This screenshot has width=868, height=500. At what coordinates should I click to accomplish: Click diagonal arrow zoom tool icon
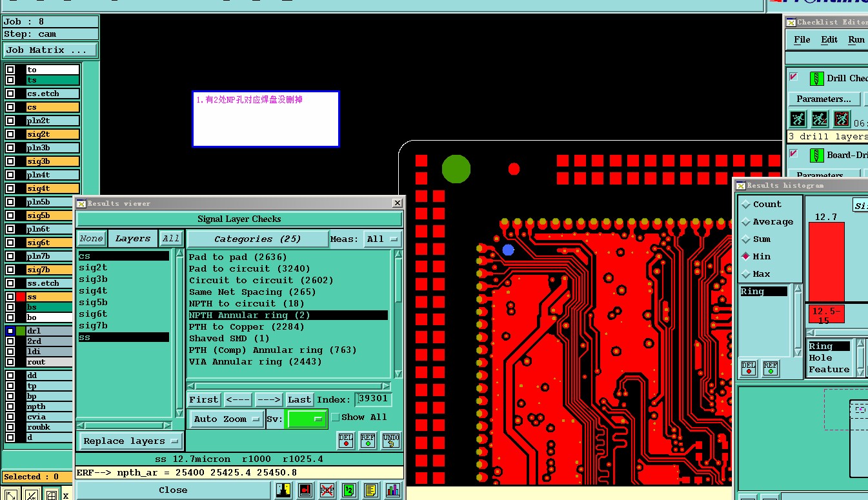pyautogui.click(x=11, y=495)
